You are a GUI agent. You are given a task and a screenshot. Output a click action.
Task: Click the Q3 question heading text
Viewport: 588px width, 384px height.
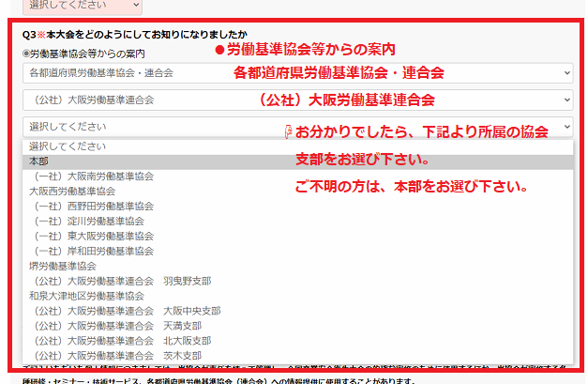[135, 35]
